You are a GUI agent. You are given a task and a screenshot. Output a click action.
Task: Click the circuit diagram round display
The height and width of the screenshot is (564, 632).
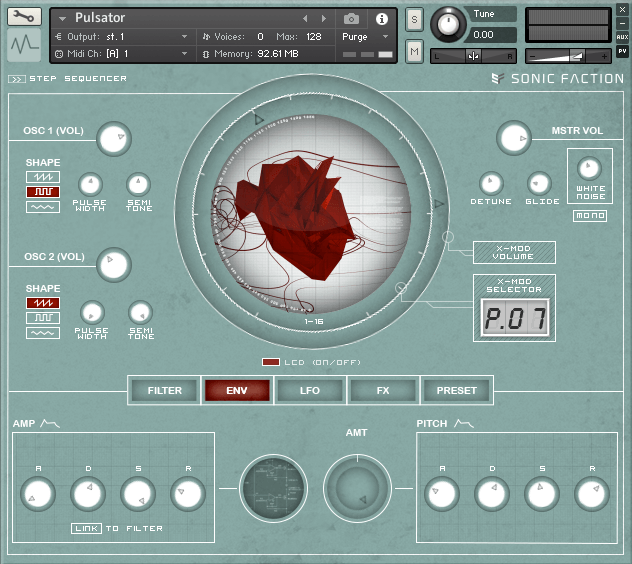coord(274,489)
